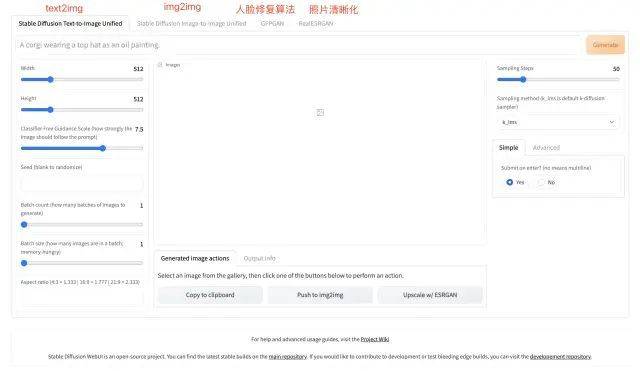
Task: Click Copy to clipboard button
Action: pyautogui.click(x=210, y=295)
